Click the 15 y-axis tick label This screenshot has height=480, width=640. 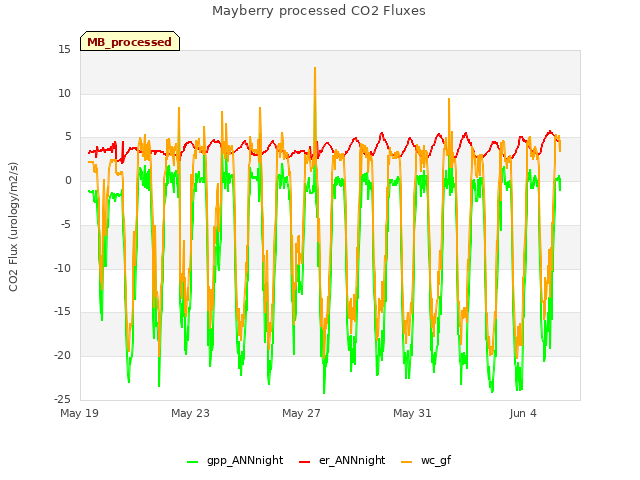64,50
